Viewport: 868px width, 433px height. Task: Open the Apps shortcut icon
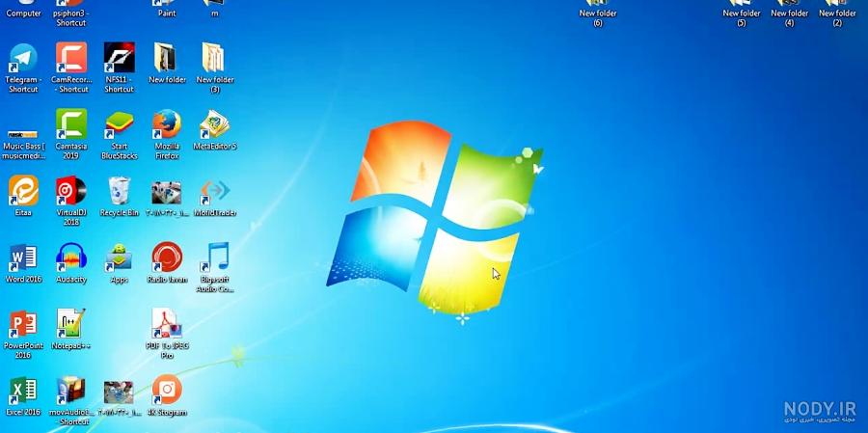coord(119,257)
